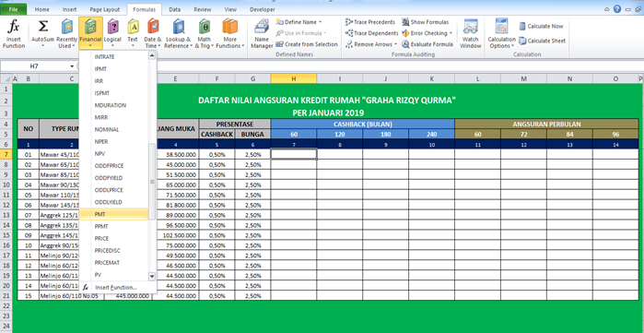Screen dimensions: 644x333
Task: Click the AutoSum sigma icon
Action: [42, 27]
